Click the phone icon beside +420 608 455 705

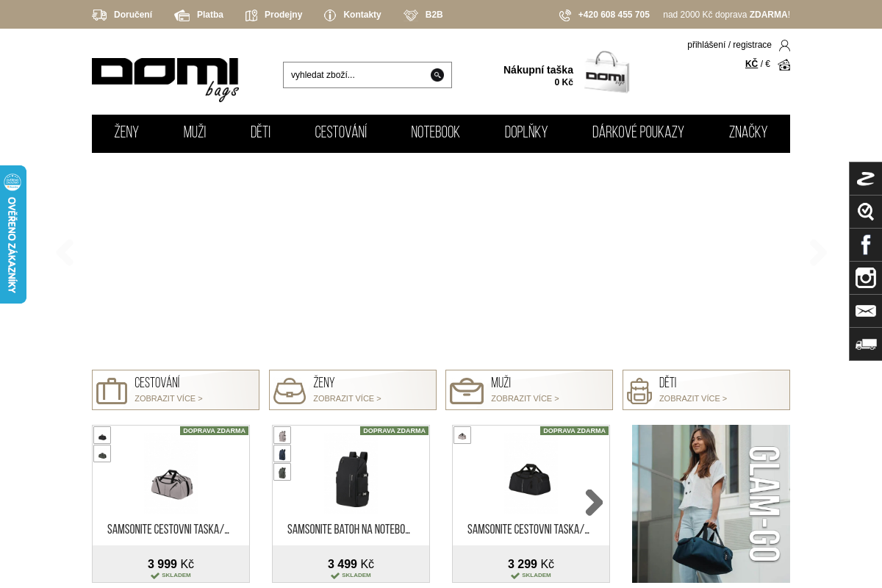565,15
